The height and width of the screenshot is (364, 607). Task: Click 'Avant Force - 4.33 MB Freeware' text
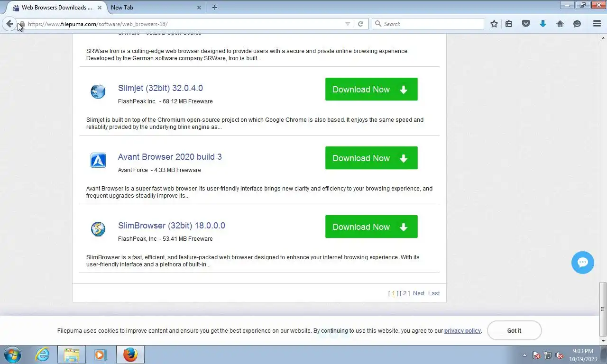(159, 170)
